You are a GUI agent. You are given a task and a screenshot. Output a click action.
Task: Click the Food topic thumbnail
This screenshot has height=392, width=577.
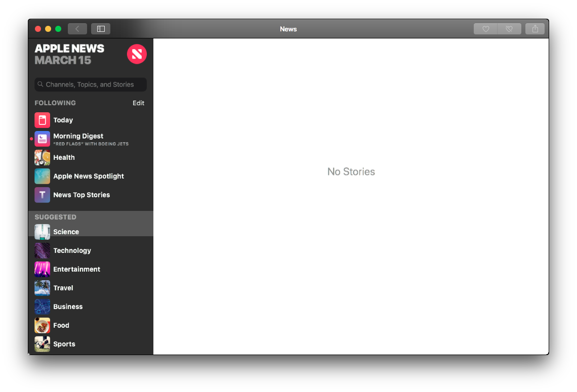point(43,325)
